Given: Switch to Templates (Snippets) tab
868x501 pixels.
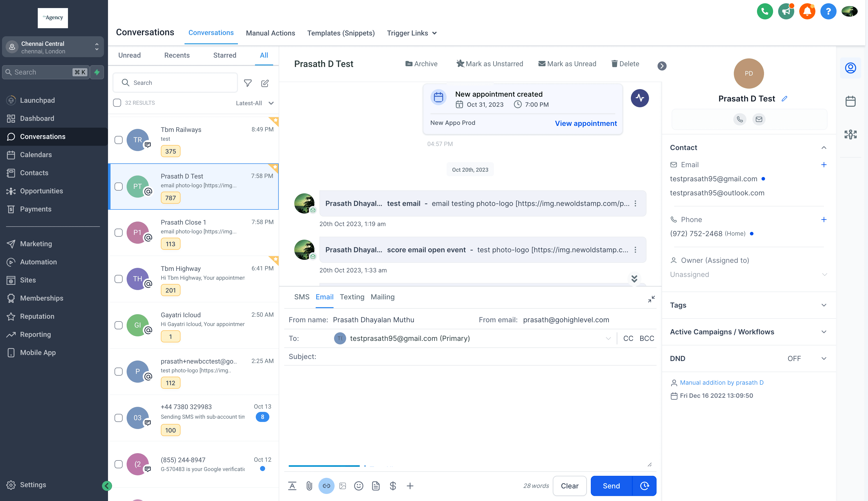Looking at the screenshot, I should click(x=341, y=33).
